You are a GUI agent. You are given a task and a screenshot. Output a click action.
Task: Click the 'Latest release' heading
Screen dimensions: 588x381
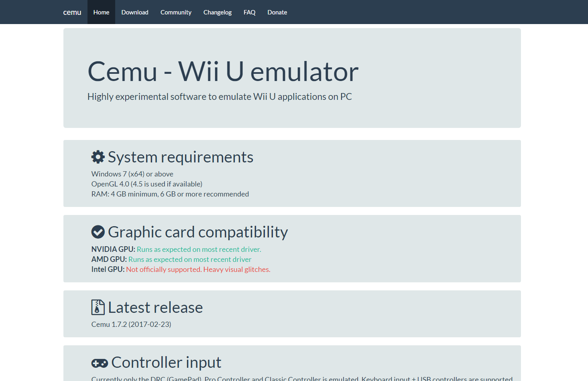click(156, 308)
